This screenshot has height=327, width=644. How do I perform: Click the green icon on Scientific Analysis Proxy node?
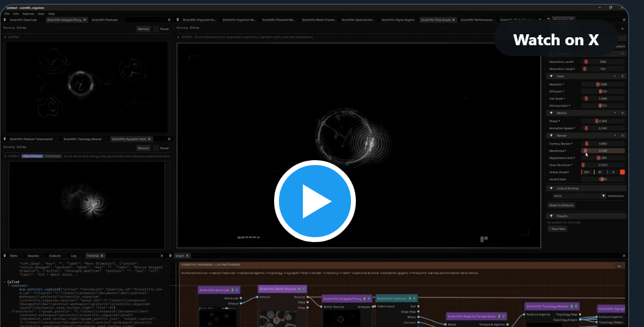pos(364,299)
